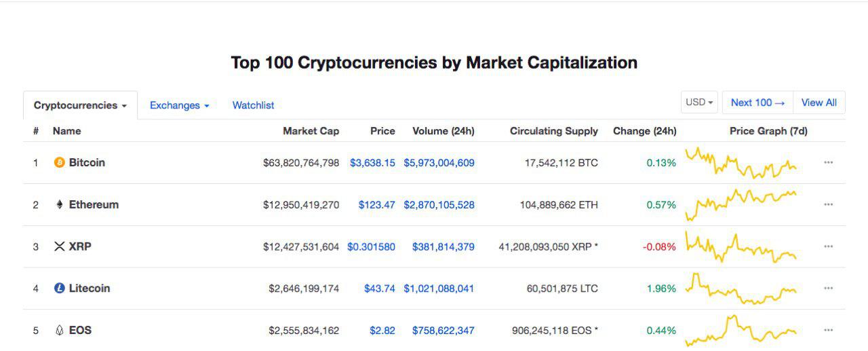Click the Ethereum diamond icon
Image resolution: width=868 pixels, height=351 pixels.
pyautogui.click(x=59, y=204)
